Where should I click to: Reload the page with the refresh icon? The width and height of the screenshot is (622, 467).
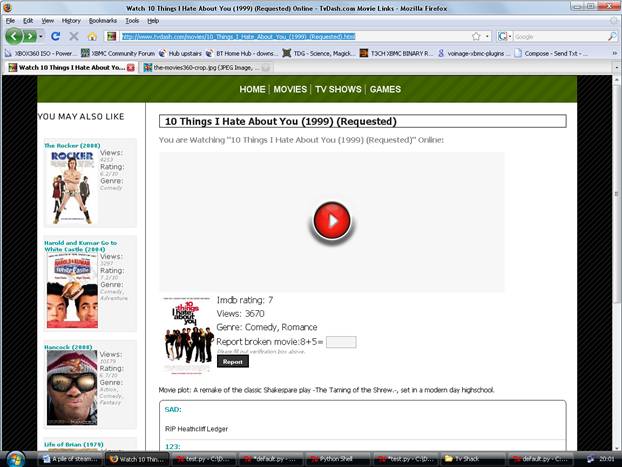coord(56,37)
